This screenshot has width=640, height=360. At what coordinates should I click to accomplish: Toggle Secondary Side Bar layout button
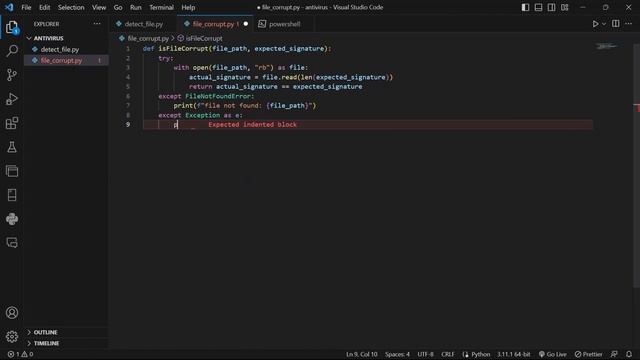(551, 7)
